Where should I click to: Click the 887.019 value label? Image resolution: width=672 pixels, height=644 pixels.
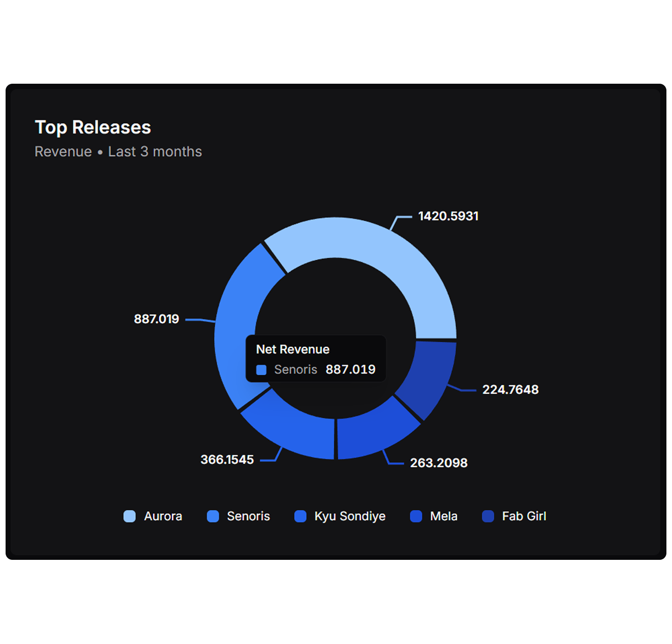[x=157, y=319]
